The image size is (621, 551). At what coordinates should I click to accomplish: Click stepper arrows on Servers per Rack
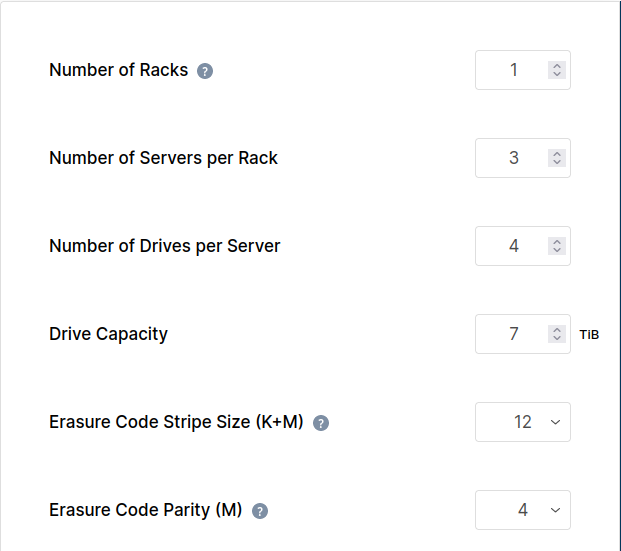click(x=557, y=158)
